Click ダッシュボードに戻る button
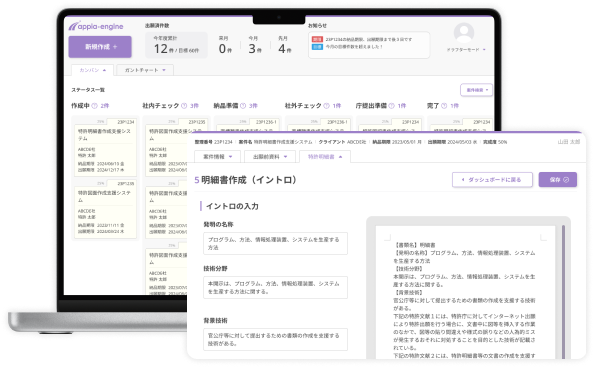 492,180
